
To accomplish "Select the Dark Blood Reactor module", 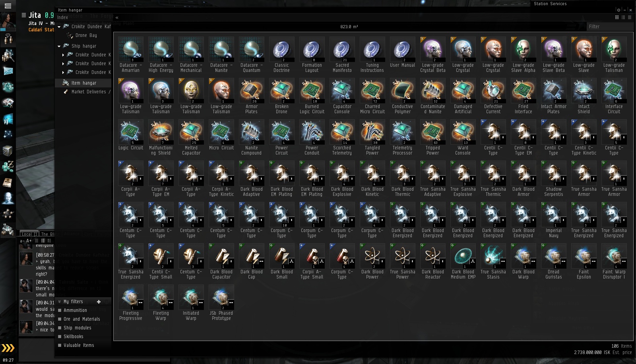I will point(433,261).
